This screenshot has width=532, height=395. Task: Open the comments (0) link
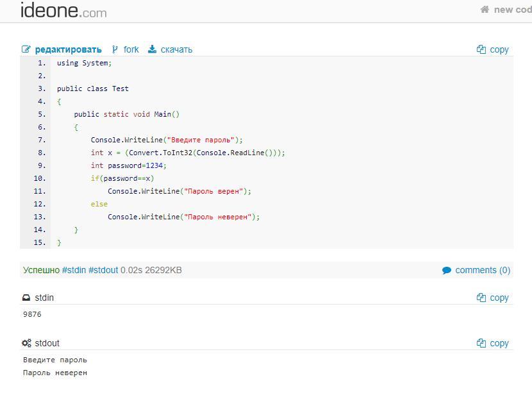483,270
